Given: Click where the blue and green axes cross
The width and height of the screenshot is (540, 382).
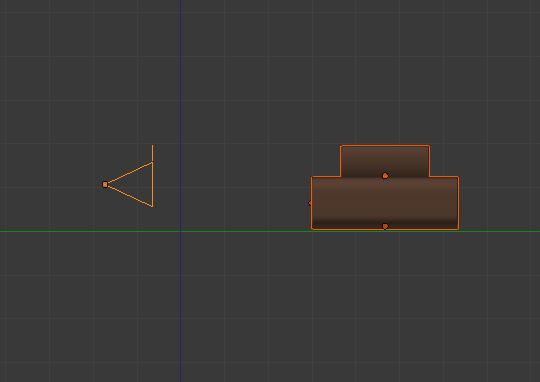Looking at the screenshot, I should 180,231.
